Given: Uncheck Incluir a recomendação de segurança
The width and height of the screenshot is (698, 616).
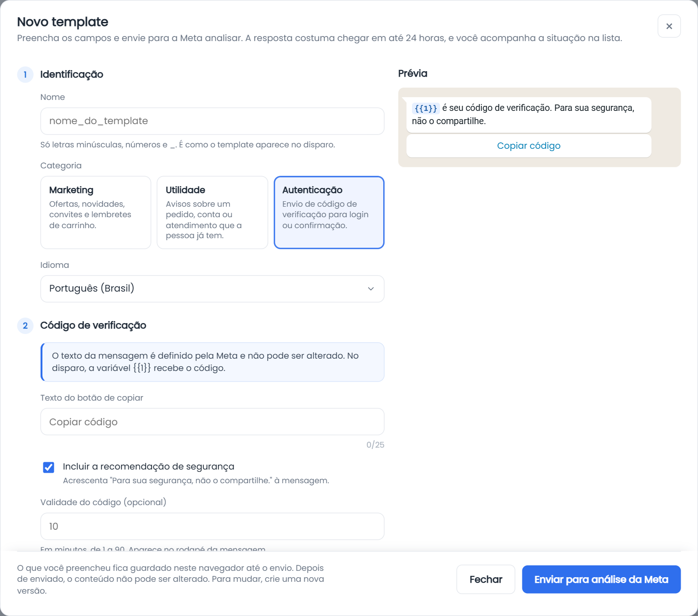Looking at the screenshot, I should tap(48, 467).
